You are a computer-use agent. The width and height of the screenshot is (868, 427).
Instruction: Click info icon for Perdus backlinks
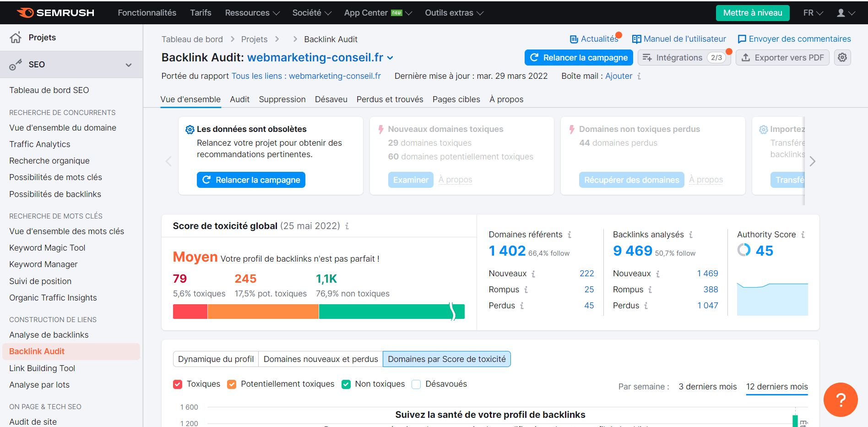tap(646, 306)
